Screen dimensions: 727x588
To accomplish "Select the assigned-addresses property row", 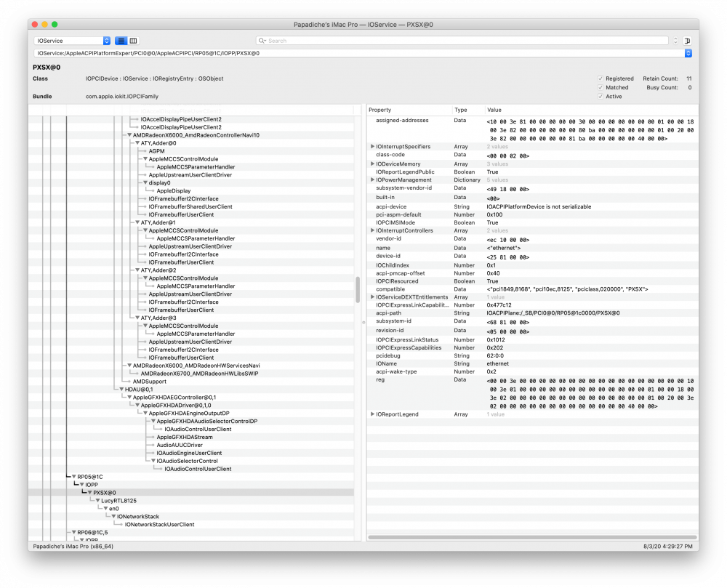I will [x=533, y=130].
